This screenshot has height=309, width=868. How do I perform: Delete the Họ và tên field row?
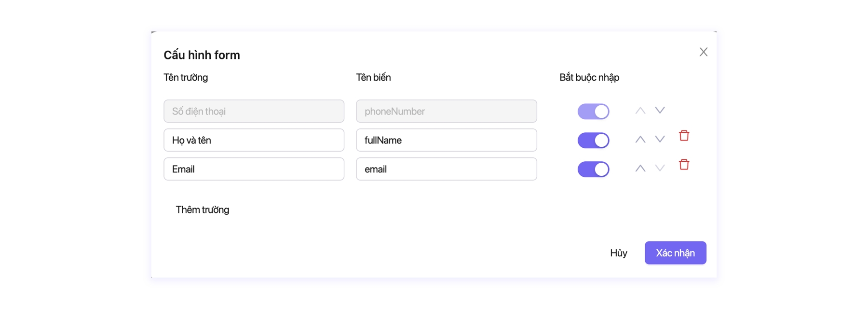(684, 136)
